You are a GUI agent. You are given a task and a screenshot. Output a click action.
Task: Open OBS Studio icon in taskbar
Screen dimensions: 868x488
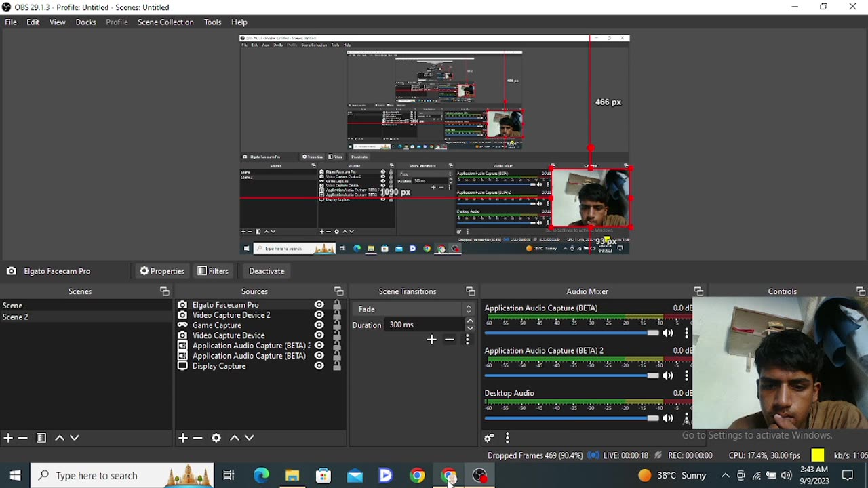[480, 476]
